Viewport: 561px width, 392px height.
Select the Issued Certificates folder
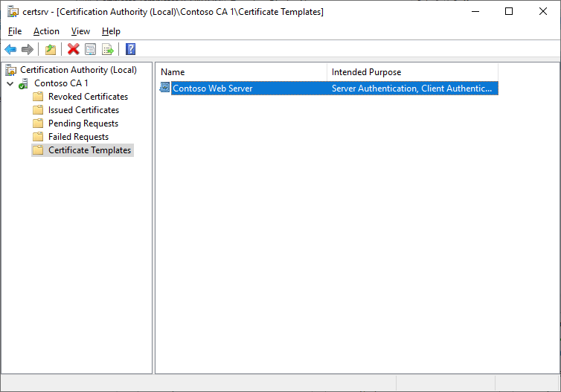pyautogui.click(x=83, y=110)
